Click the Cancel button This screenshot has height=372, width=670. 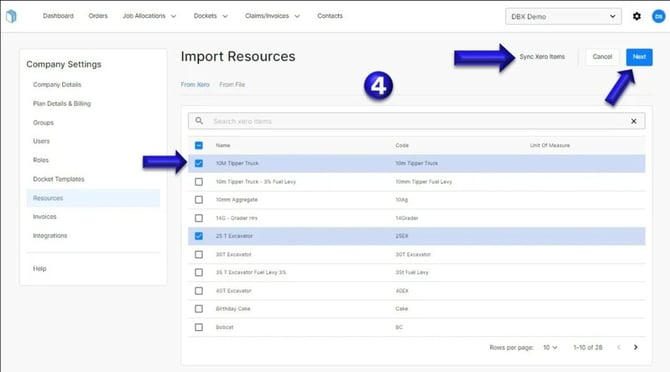(x=602, y=57)
